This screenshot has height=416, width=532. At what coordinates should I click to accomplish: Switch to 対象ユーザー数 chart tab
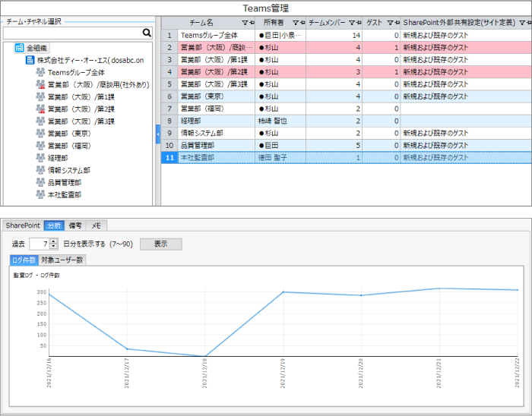pos(62,260)
